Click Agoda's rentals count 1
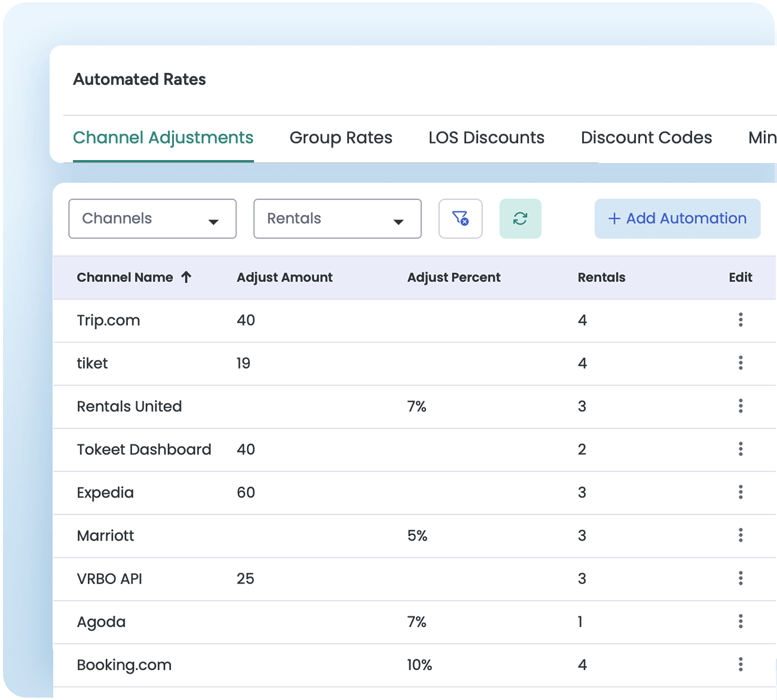777x700 pixels. click(580, 622)
